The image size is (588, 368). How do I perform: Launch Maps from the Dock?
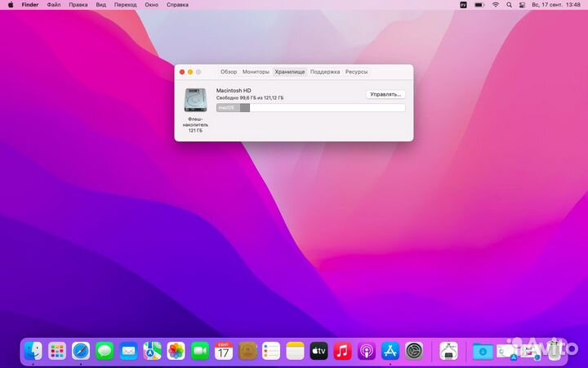[x=152, y=351]
